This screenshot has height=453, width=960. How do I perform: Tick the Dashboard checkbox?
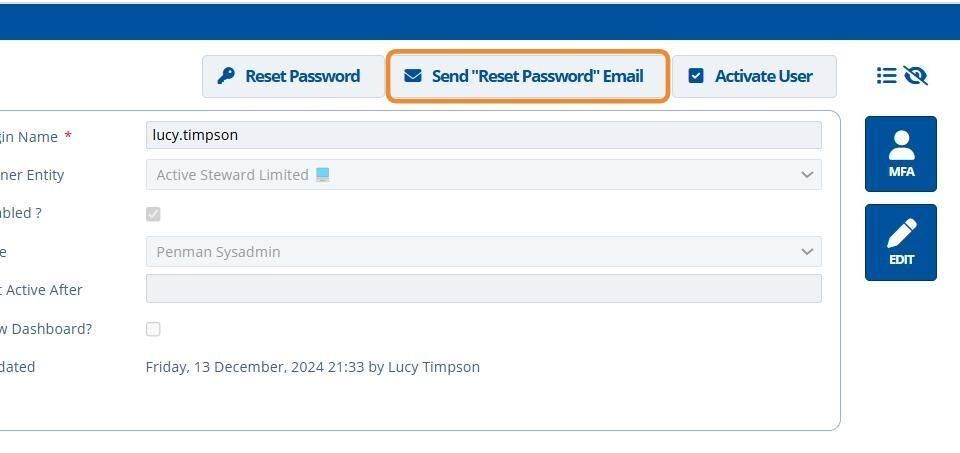[x=153, y=329]
